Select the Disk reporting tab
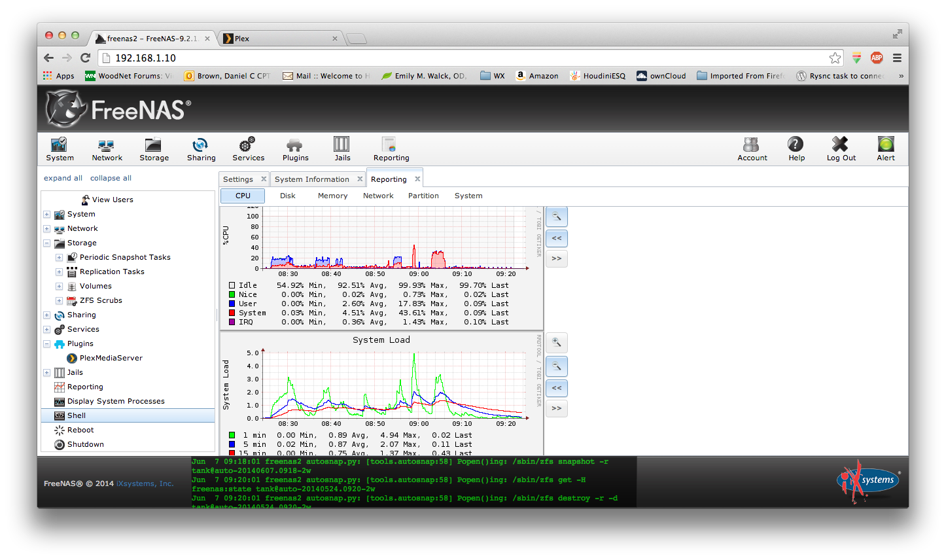The width and height of the screenshot is (946, 560). 288,196
